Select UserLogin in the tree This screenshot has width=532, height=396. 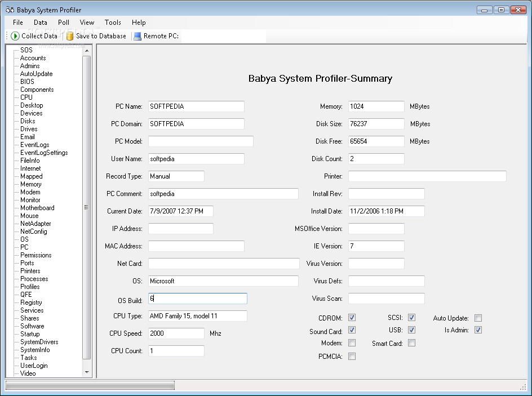34,366
